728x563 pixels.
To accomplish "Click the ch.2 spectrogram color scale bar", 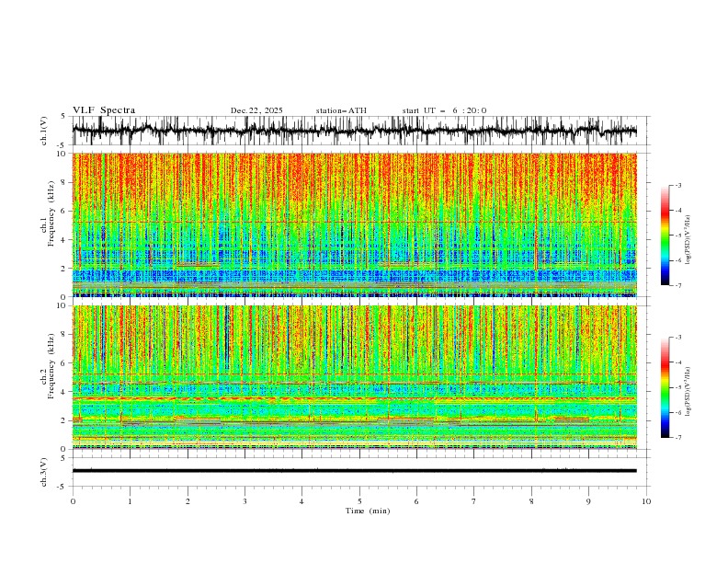I will 665,387.
